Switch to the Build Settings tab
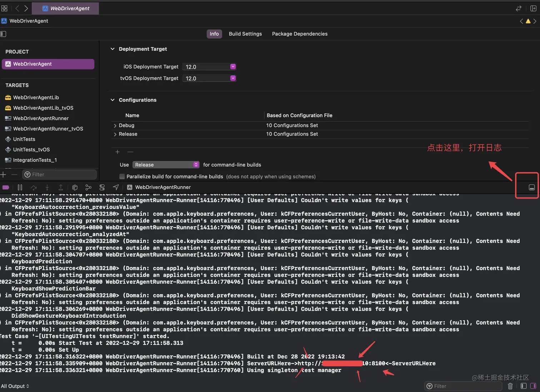 pyautogui.click(x=245, y=34)
